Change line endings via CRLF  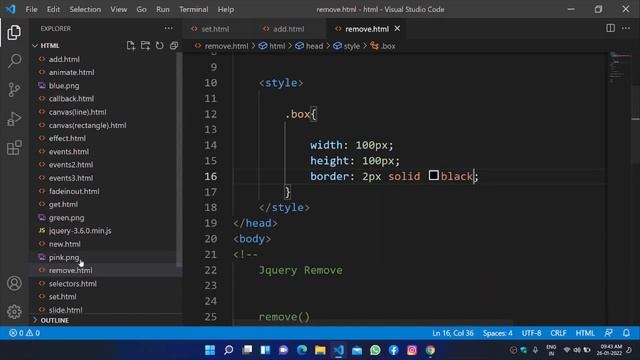[x=558, y=333]
